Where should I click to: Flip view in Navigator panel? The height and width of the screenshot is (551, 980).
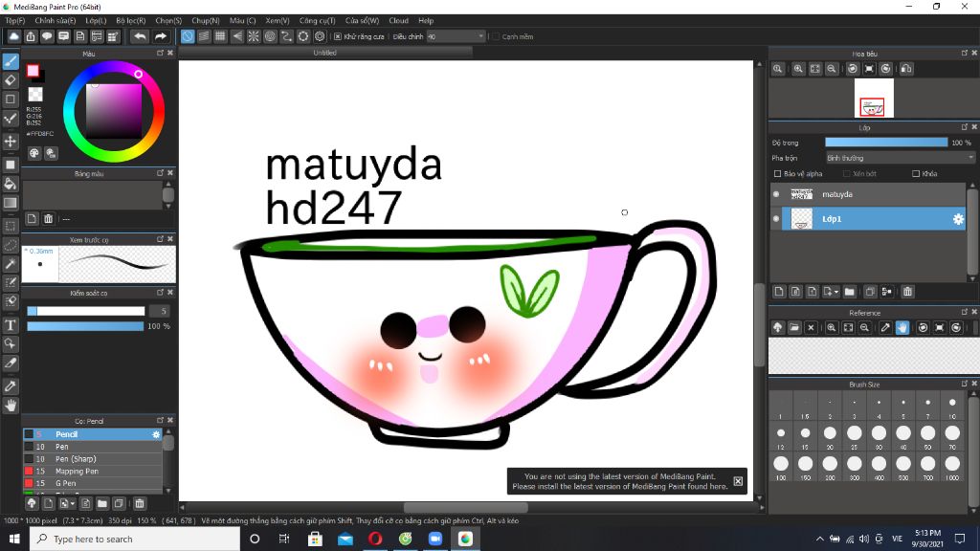click(x=906, y=69)
